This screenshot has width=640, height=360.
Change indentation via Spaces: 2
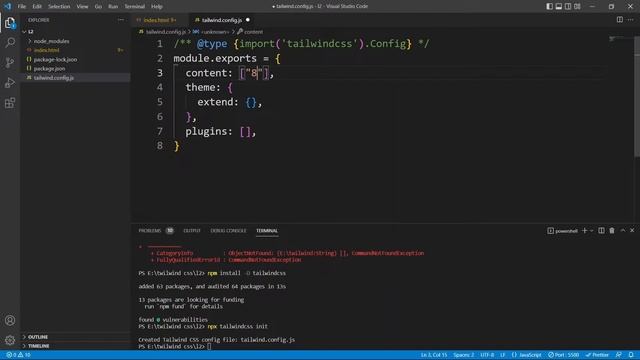464,355
